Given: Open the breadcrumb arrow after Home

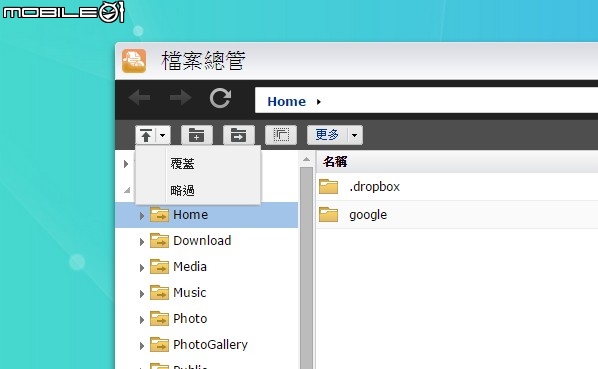Looking at the screenshot, I should (x=319, y=102).
